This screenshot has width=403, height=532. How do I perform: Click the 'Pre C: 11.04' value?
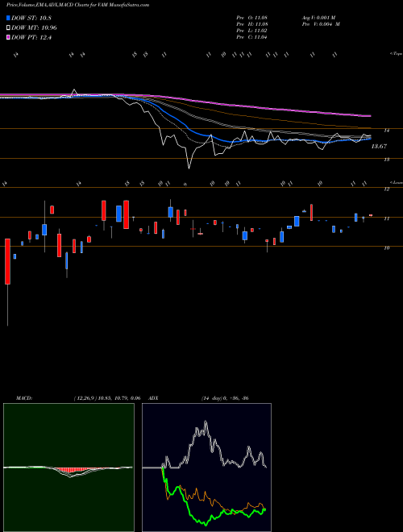(252, 37)
